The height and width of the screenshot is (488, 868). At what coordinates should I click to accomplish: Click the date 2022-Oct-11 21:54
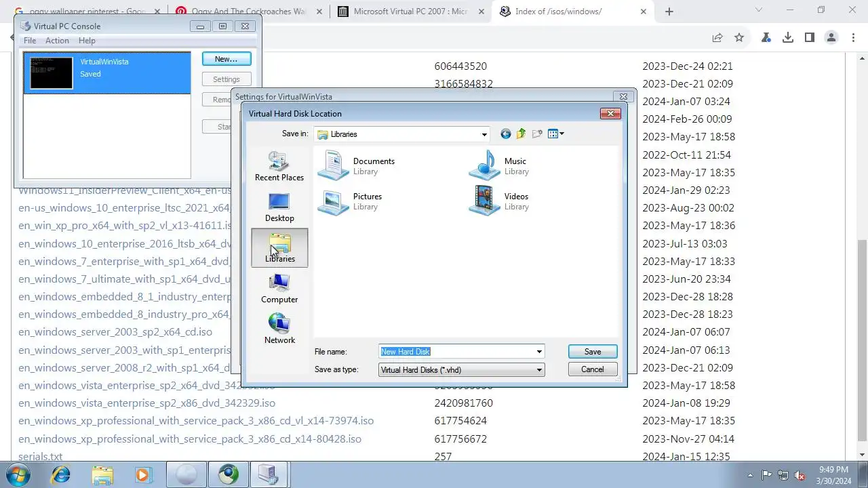click(x=688, y=155)
